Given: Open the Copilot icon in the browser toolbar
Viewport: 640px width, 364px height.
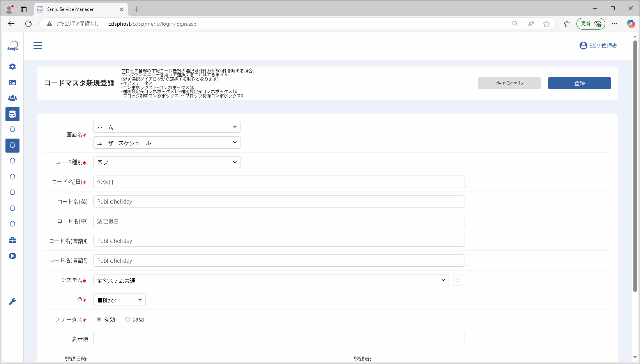Looking at the screenshot, I should [x=631, y=24].
